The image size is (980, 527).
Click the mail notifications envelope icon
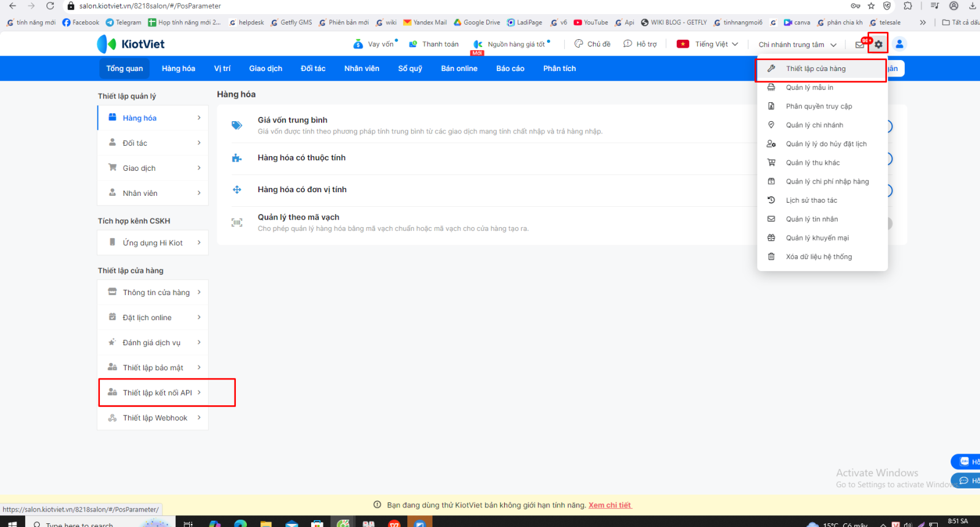pyautogui.click(x=859, y=45)
